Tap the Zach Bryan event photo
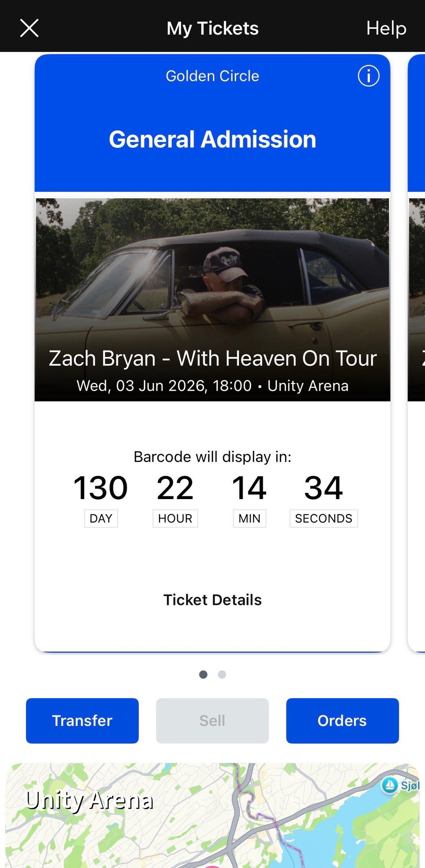Viewport: 425px width, 868px height. pos(212,275)
